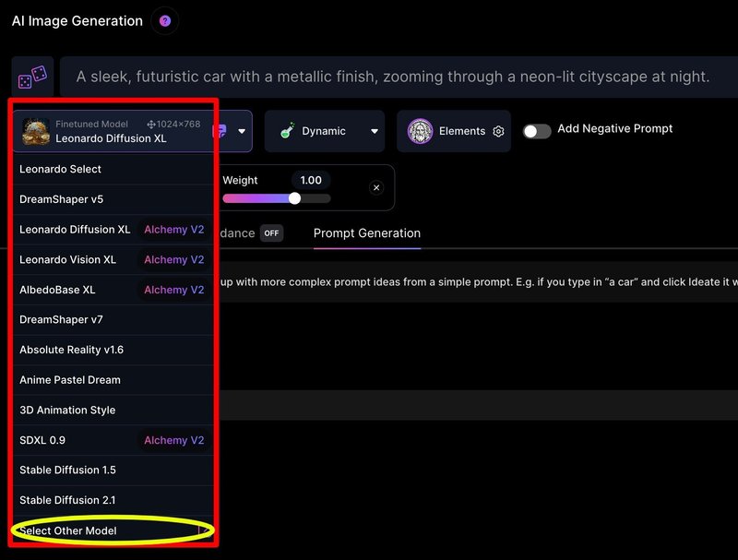This screenshot has width=738, height=560.
Task: Choose 3D Animation Style model
Action: click(113, 410)
